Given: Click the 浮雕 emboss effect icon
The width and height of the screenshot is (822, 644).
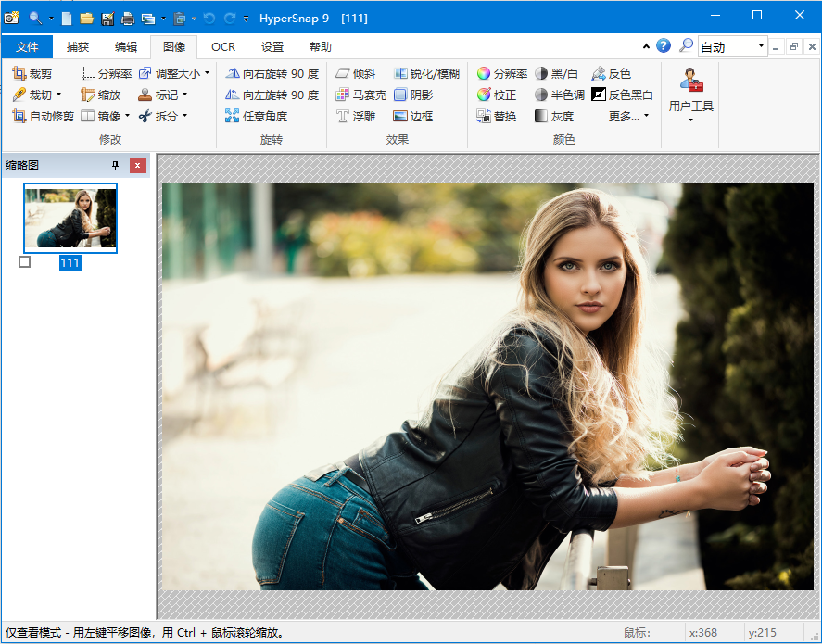Looking at the screenshot, I should tap(352, 116).
